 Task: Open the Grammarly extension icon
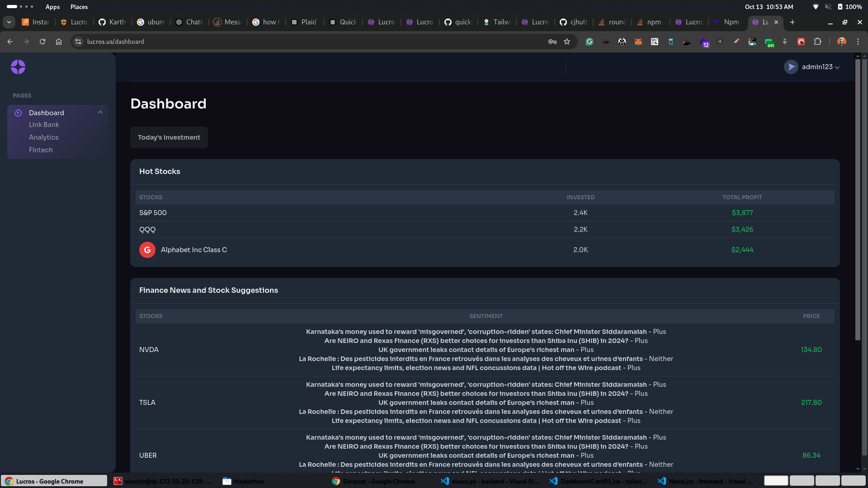[589, 42]
